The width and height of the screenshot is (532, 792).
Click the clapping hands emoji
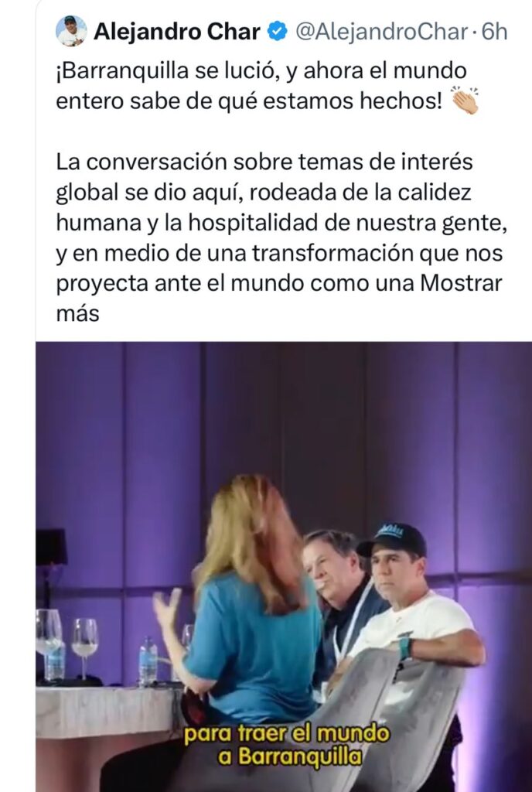[465, 101]
